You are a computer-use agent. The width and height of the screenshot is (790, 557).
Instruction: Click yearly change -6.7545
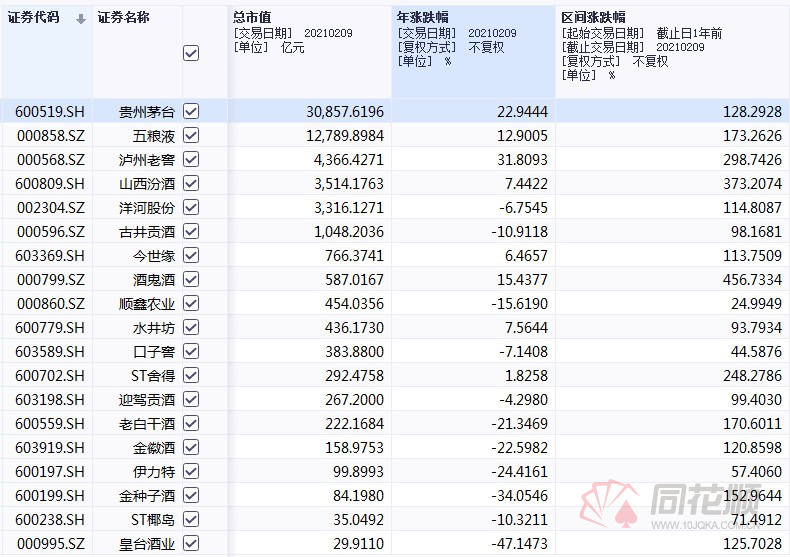[x=523, y=207]
